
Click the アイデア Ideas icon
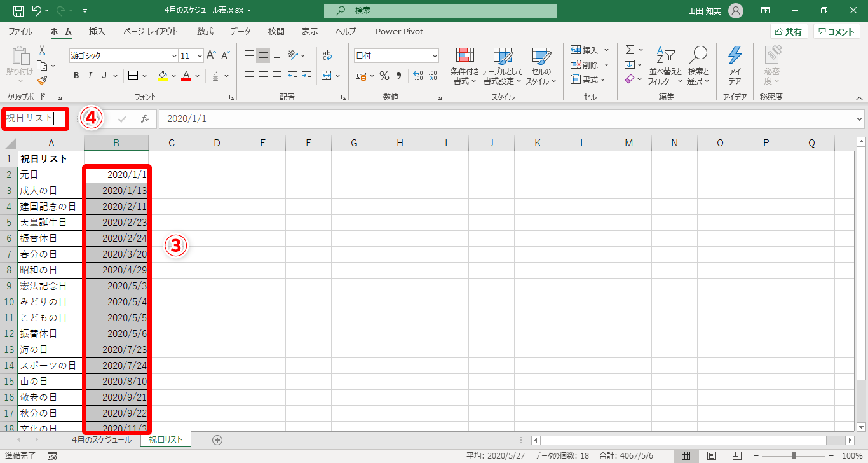pos(735,66)
